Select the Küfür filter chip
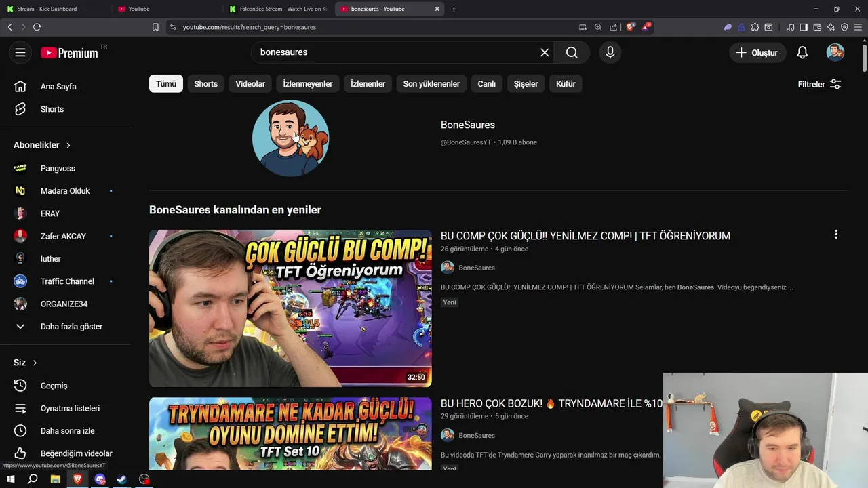The image size is (868, 488). (566, 84)
